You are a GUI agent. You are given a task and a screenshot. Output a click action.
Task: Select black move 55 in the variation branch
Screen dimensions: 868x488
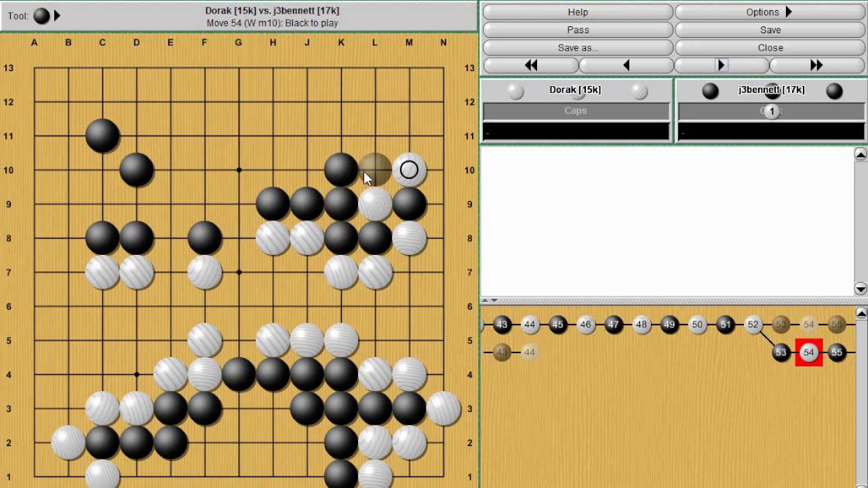click(x=837, y=352)
